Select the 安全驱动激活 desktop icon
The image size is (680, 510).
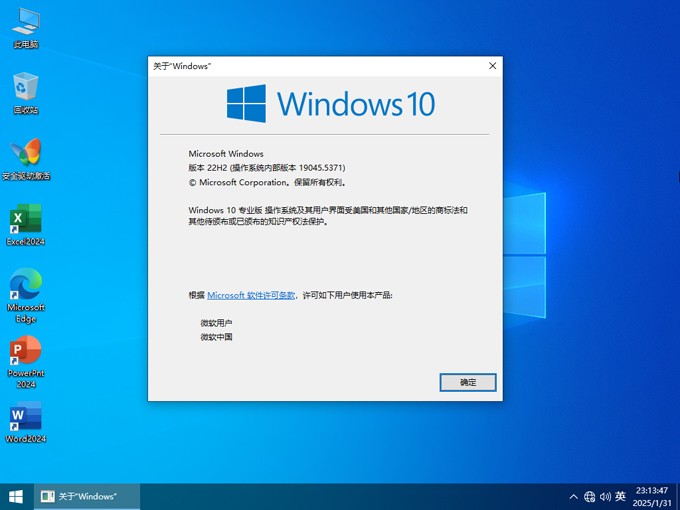click(x=26, y=159)
